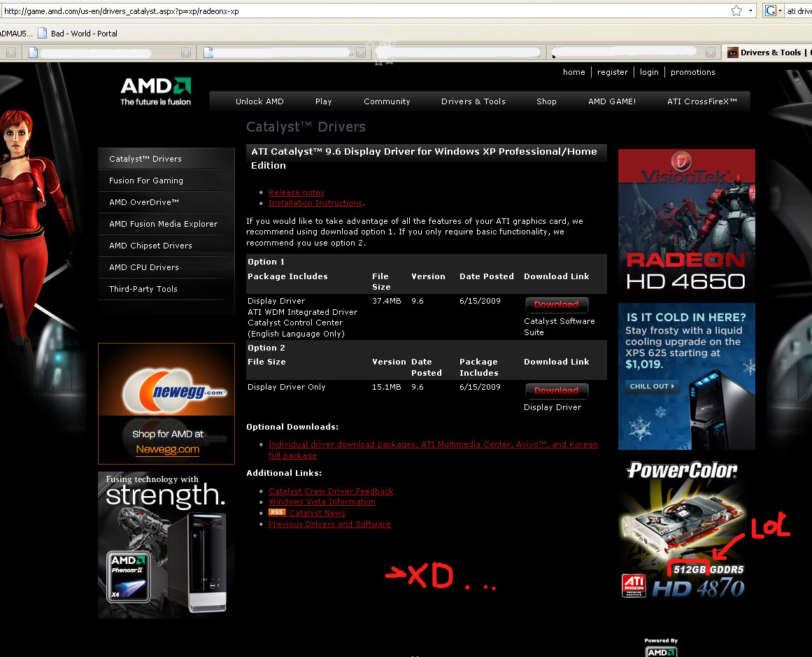
Task: Click the bookmark star icon in address bar
Action: coord(736,10)
